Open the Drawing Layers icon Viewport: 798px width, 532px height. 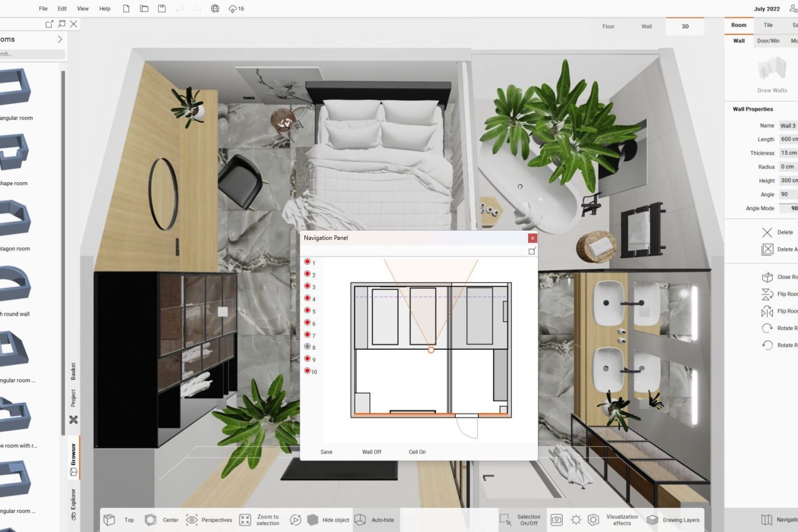pos(653,520)
